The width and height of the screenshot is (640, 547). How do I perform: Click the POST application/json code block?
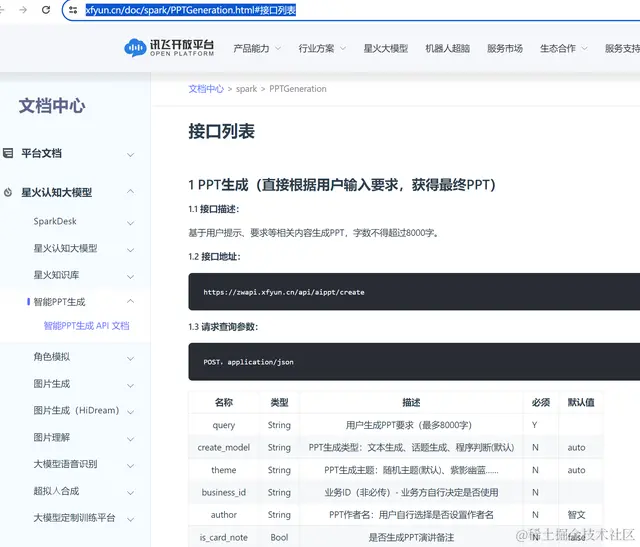[x=414, y=362]
